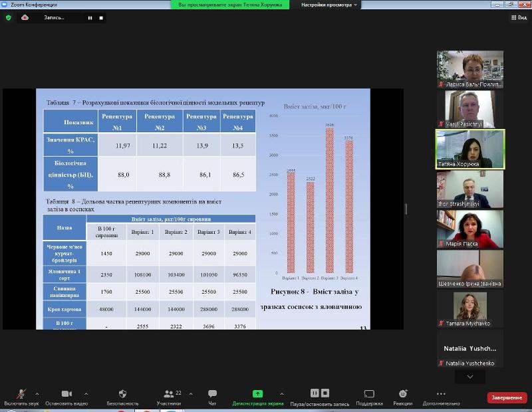Select Ihor Strashynskyi video thumbnail
The image size is (532, 412).
(470, 189)
